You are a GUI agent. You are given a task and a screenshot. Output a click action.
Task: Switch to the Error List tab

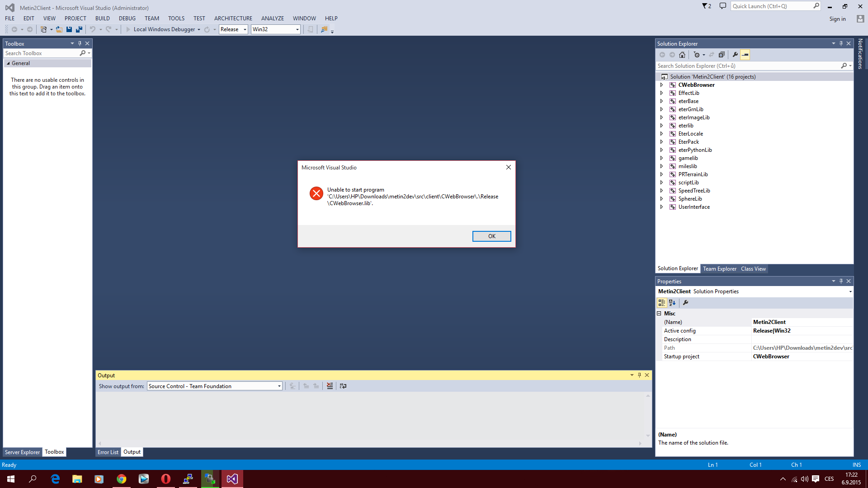click(x=108, y=452)
